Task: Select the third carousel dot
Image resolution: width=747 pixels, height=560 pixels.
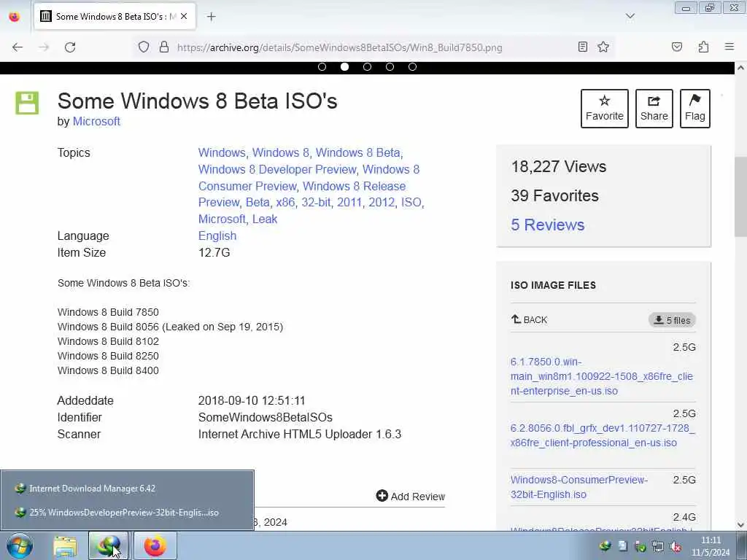Action: point(368,66)
